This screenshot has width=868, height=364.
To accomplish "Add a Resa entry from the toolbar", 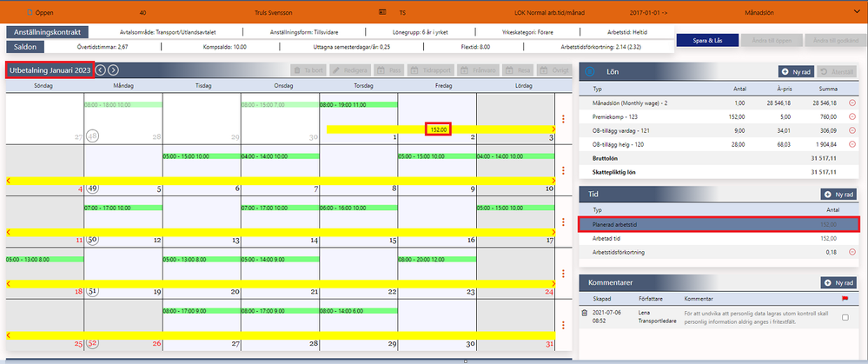I will [518, 71].
